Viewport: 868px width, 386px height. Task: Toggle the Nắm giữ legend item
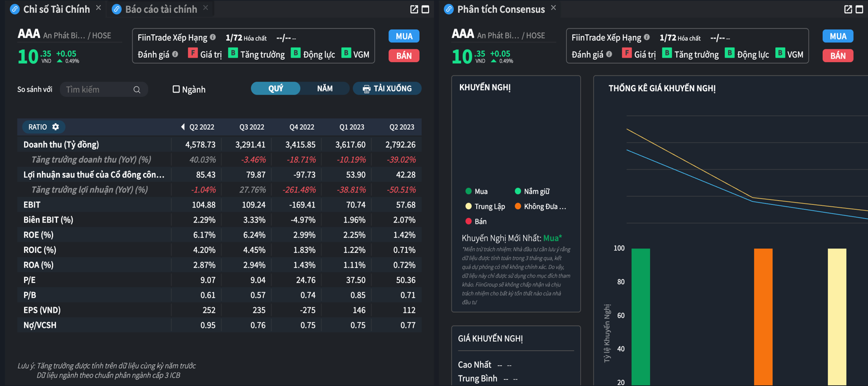(x=532, y=191)
